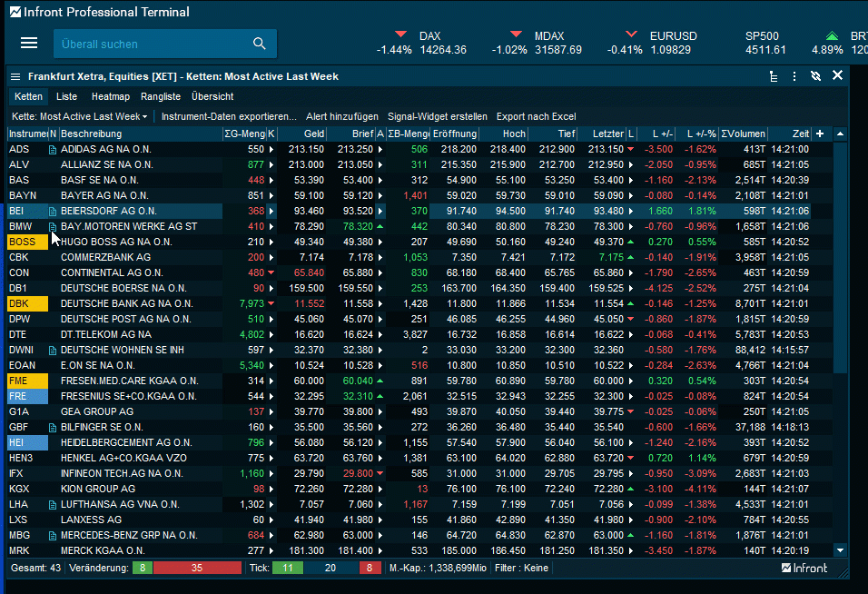Click Export nach Excel
868x594 pixels.
tap(536, 116)
